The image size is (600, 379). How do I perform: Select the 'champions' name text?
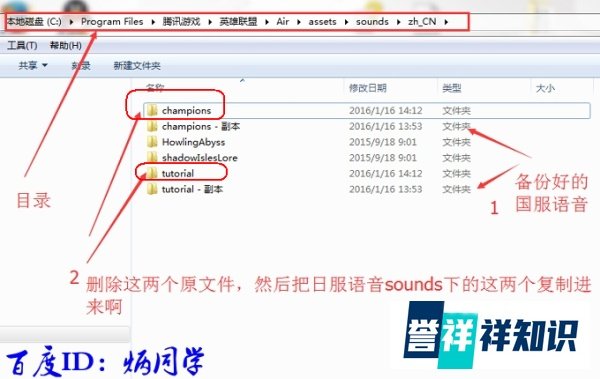186,111
